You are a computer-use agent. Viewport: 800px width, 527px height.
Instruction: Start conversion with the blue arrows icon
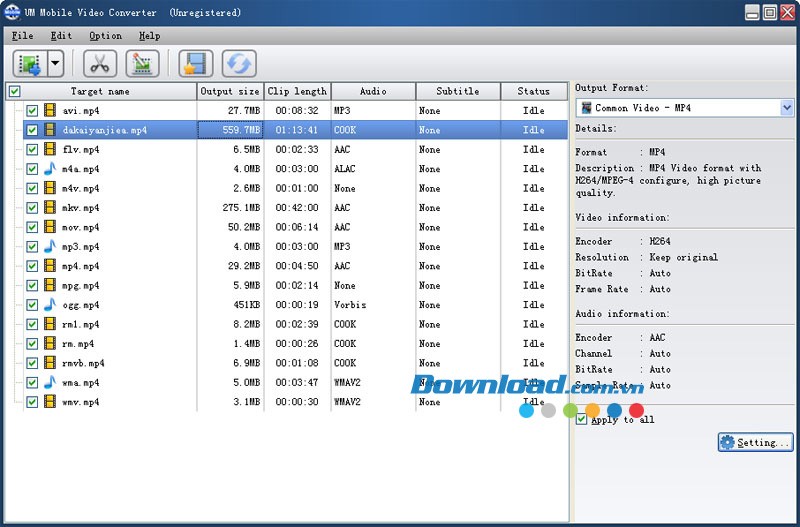239,64
